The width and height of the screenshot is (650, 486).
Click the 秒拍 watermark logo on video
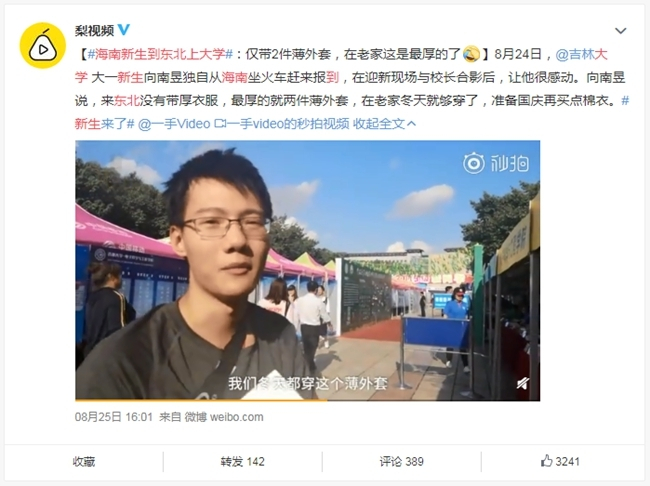[496, 163]
